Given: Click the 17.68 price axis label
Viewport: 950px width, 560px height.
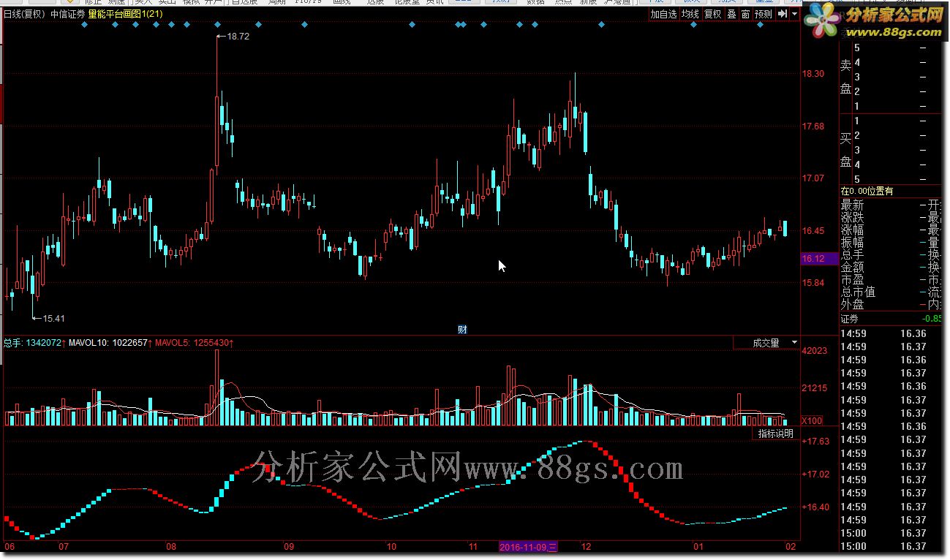Looking at the screenshot, I should 813,126.
